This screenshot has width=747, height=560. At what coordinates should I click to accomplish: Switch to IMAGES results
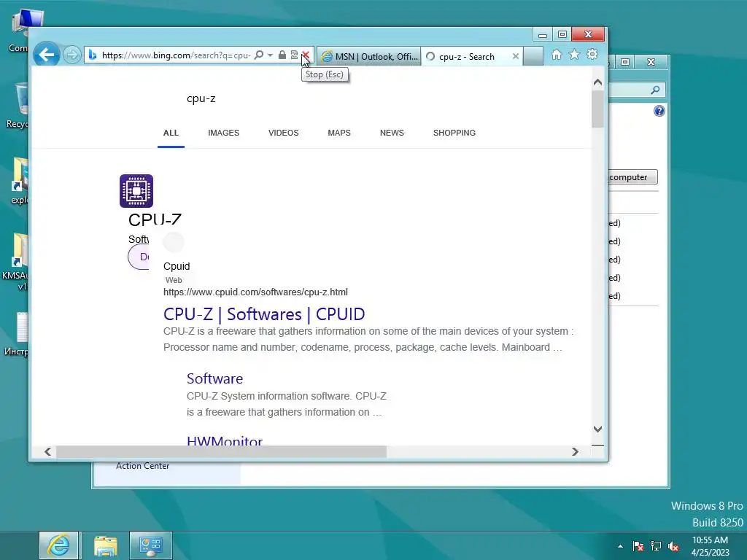click(x=223, y=133)
